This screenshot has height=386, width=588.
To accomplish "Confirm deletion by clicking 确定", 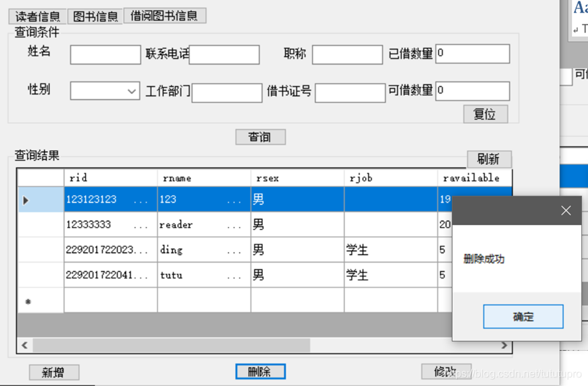I will point(523,316).
